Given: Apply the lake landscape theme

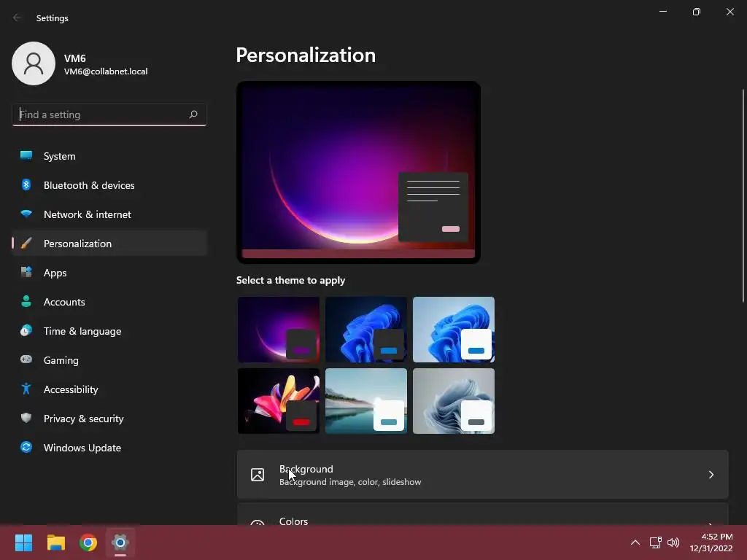Looking at the screenshot, I should pyautogui.click(x=366, y=401).
